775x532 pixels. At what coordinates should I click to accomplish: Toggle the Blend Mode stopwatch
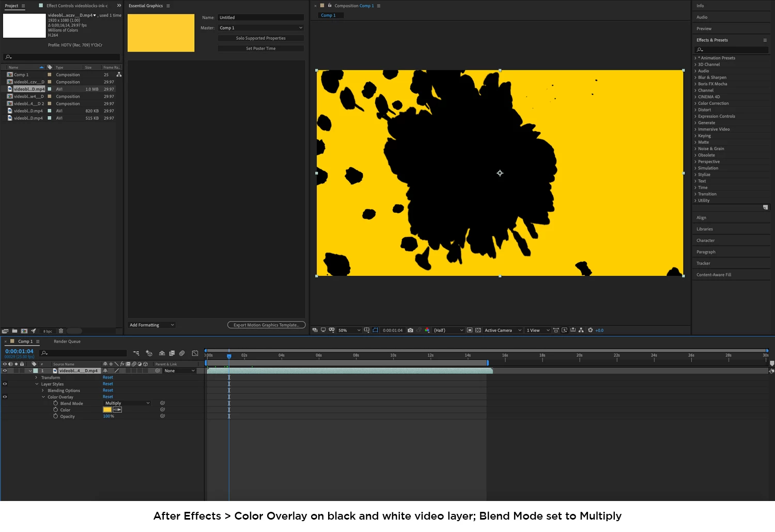tap(56, 403)
